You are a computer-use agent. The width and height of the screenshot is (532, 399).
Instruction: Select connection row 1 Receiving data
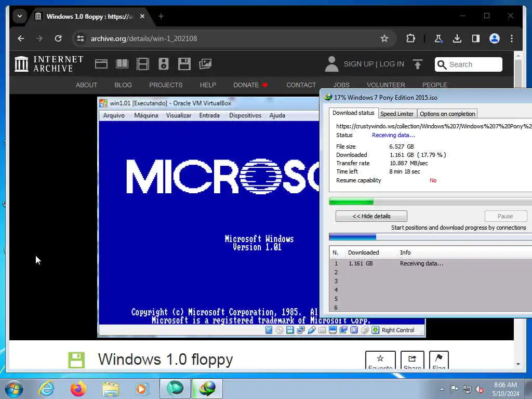[x=430, y=263]
